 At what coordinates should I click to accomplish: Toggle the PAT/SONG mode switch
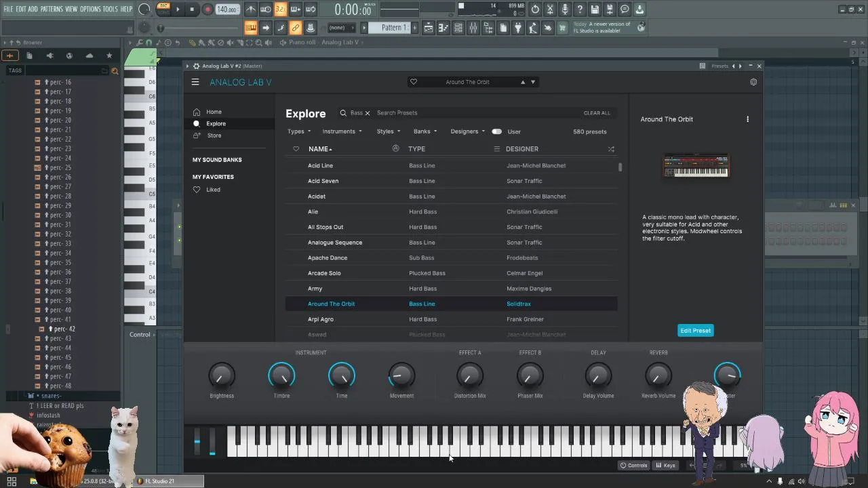tap(163, 9)
